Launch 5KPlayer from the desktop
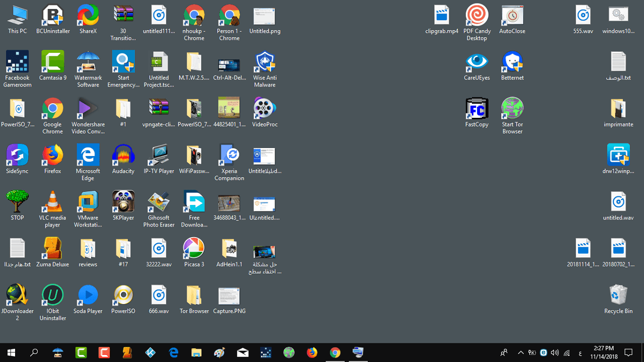 123,206
